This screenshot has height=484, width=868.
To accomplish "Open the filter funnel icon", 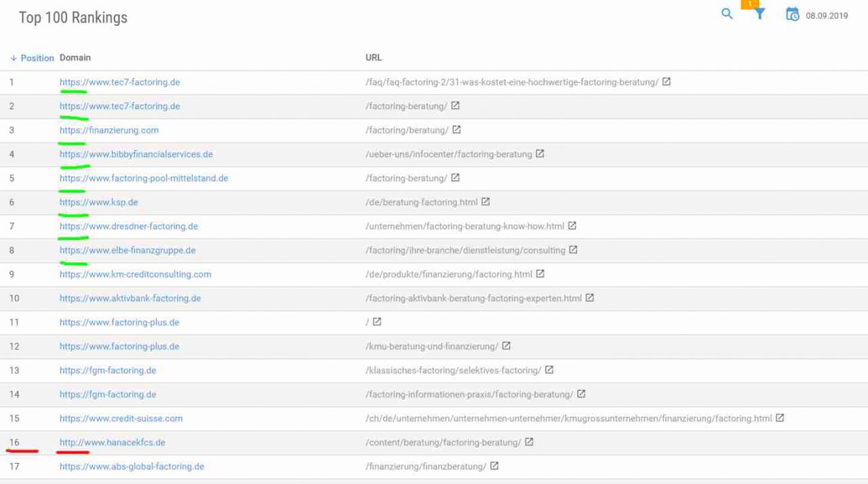I will pos(759,14).
